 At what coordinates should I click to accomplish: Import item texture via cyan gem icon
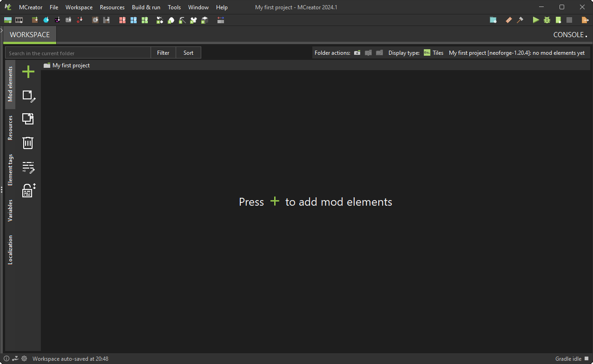point(46,20)
